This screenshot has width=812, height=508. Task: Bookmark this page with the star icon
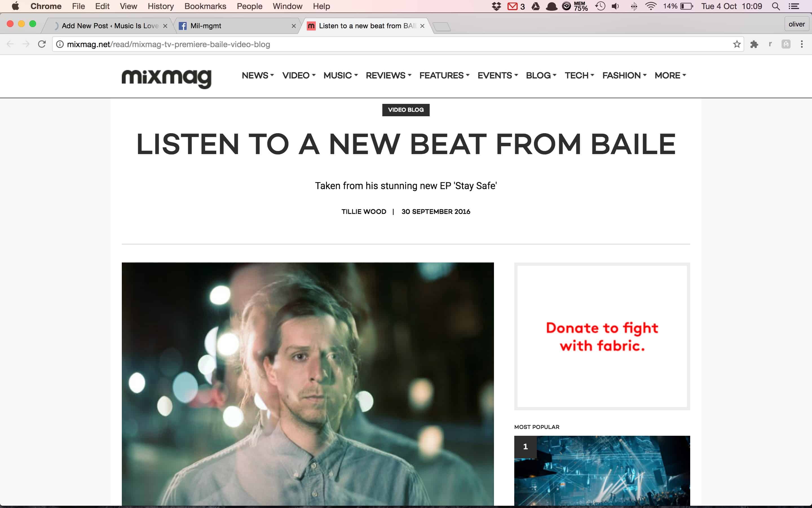tap(736, 44)
